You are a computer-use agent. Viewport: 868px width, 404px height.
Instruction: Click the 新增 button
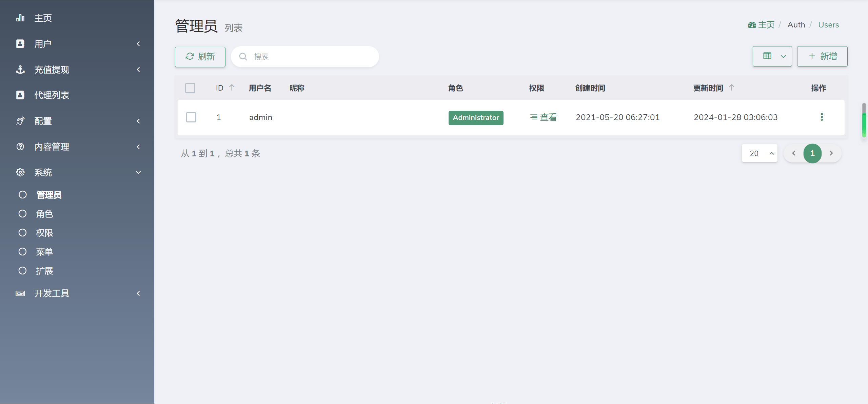822,56
